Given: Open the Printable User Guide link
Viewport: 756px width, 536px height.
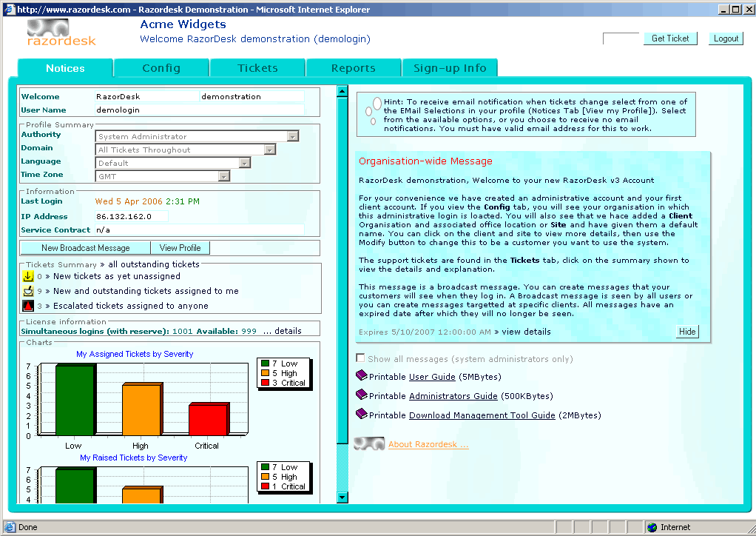Looking at the screenshot, I should (x=432, y=377).
